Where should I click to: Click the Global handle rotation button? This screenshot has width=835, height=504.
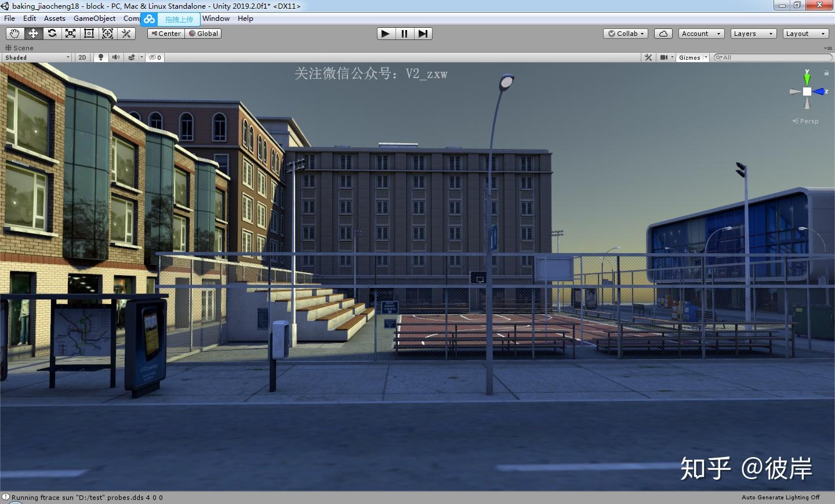click(x=204, y=34)
